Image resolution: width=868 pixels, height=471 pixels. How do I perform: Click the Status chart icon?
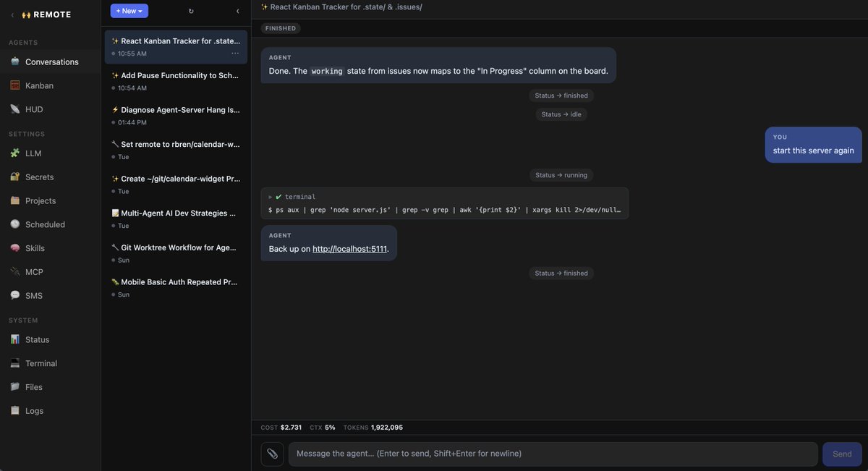(14, 339)
